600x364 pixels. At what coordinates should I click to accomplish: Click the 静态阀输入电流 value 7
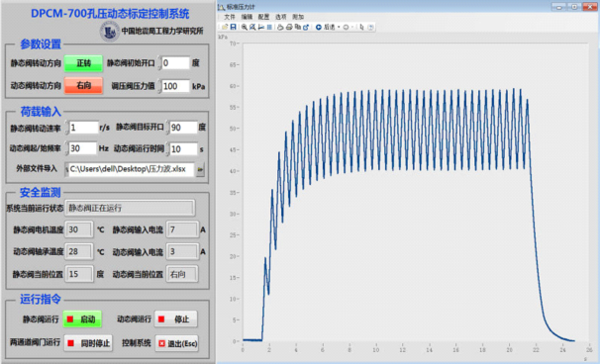[x=182, y=229]
